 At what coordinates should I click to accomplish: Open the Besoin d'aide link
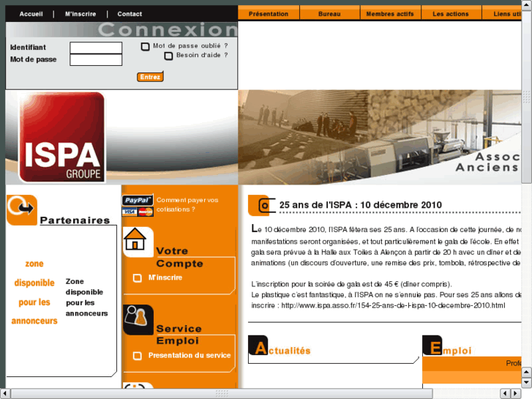[x=202, y=55]
